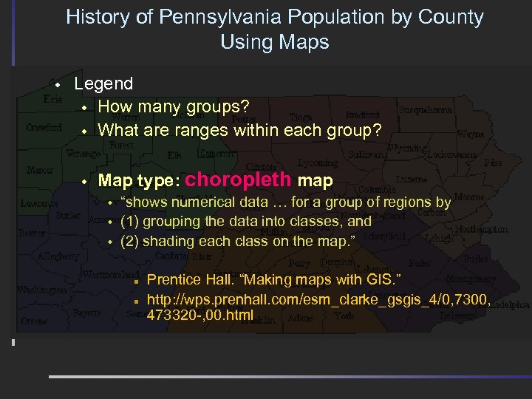Screen dimensions: 532x399
Task: Click the Sullivan county label
Action: [366, 154]
